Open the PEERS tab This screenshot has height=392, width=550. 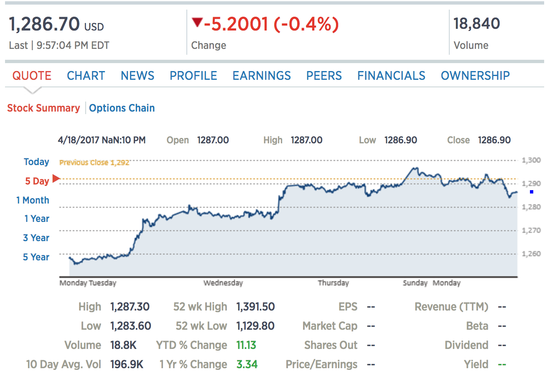(324, 76)
